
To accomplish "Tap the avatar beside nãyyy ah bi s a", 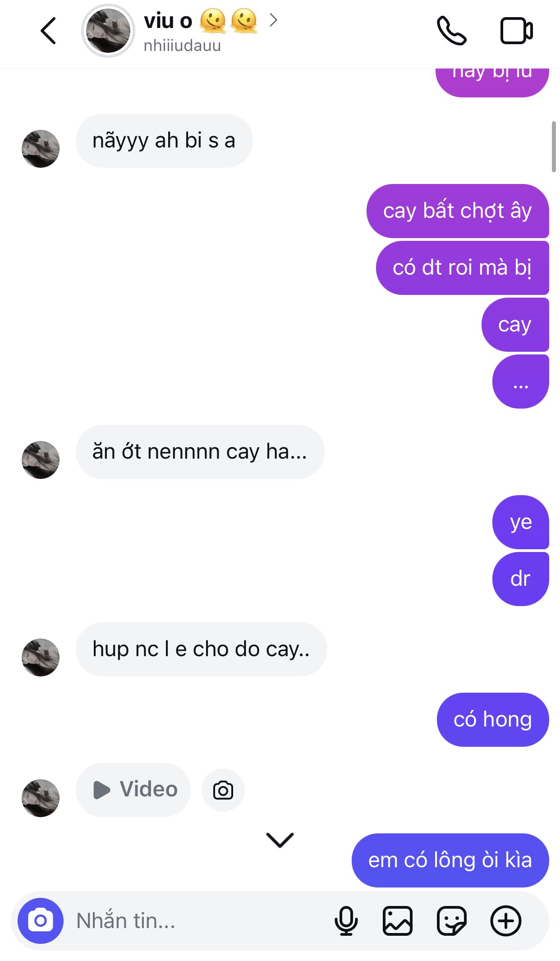I will 41,149.
